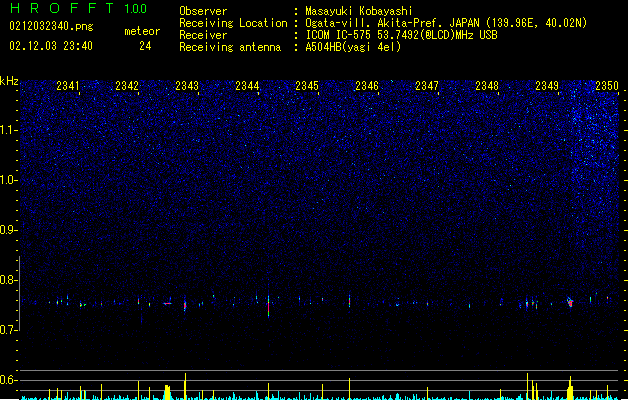Click the 0.7 kHz axis label

pyautogui.click(x=8, y=330)
